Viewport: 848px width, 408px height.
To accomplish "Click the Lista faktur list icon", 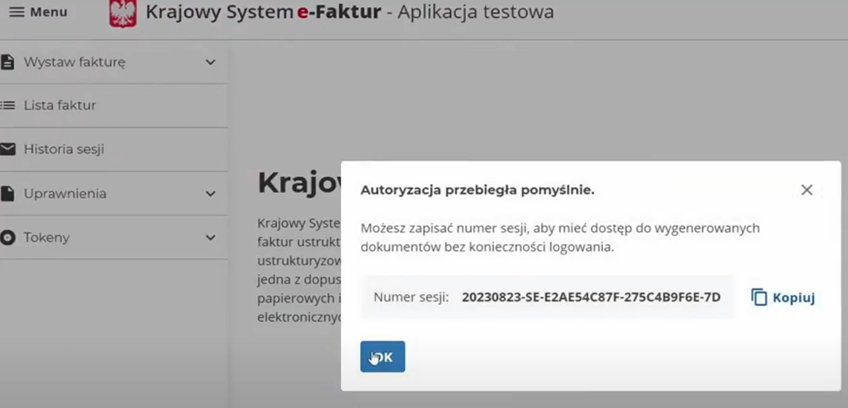I will pyautogui.click(x=8, y=106).
